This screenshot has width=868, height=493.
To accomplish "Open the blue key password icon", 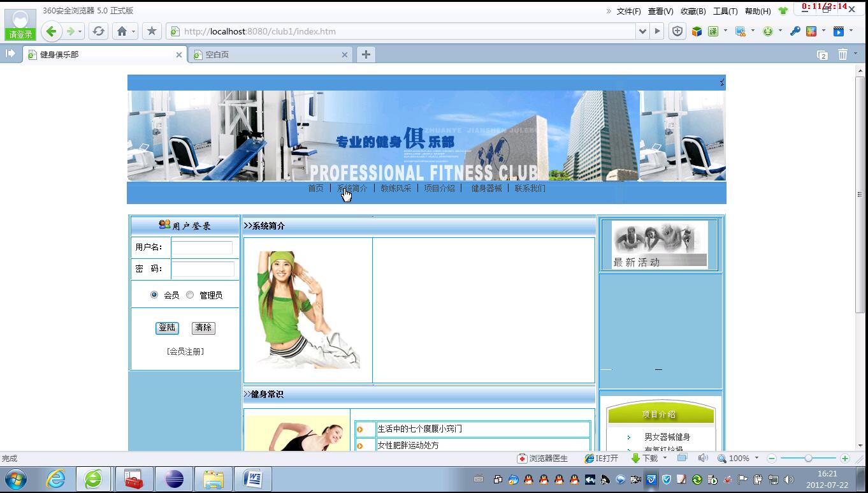I will (795, 31).
